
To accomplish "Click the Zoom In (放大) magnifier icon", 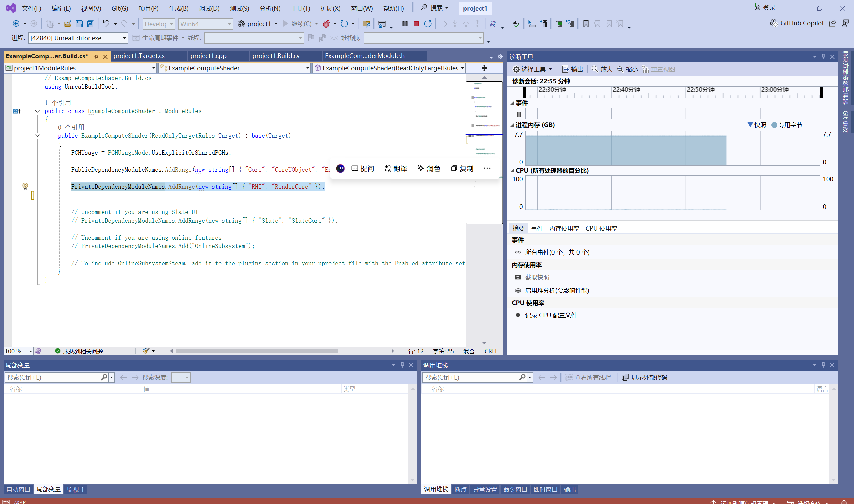I will [x=595, y=69].
